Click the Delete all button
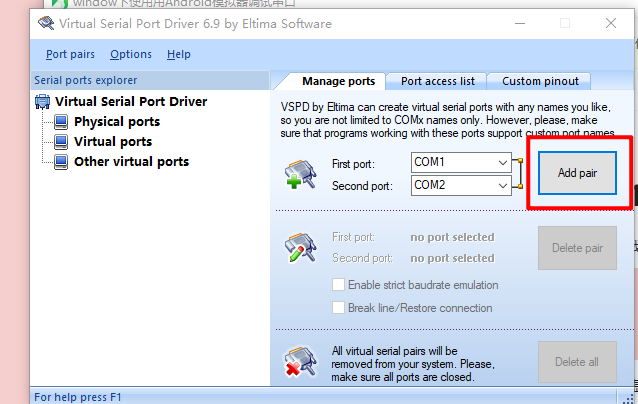 (577, 362)
